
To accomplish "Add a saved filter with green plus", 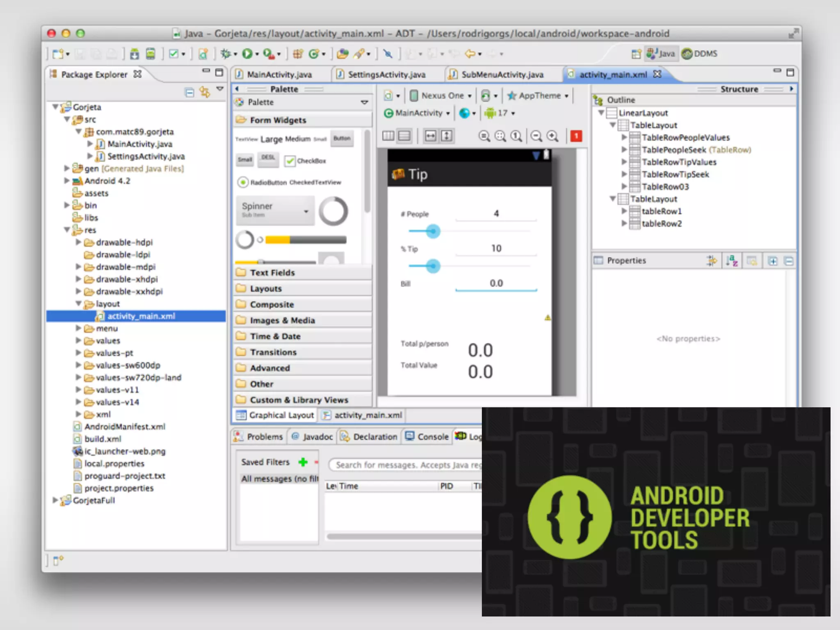I will tap(303, 462).
